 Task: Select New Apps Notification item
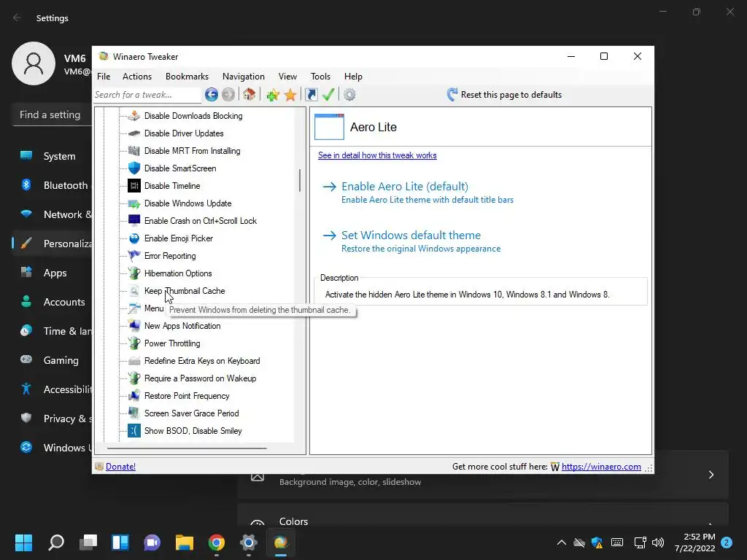182,326
